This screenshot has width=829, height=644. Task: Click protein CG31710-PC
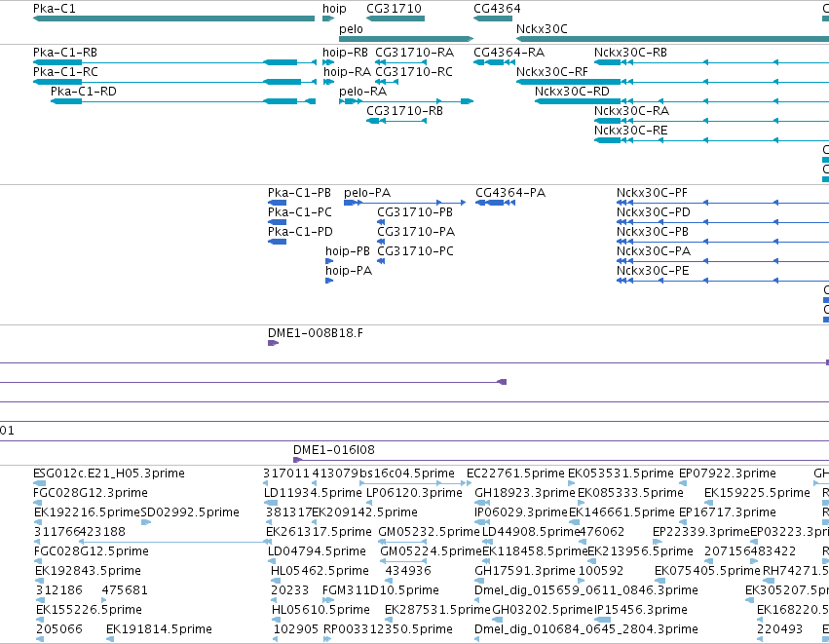point(381,261)
